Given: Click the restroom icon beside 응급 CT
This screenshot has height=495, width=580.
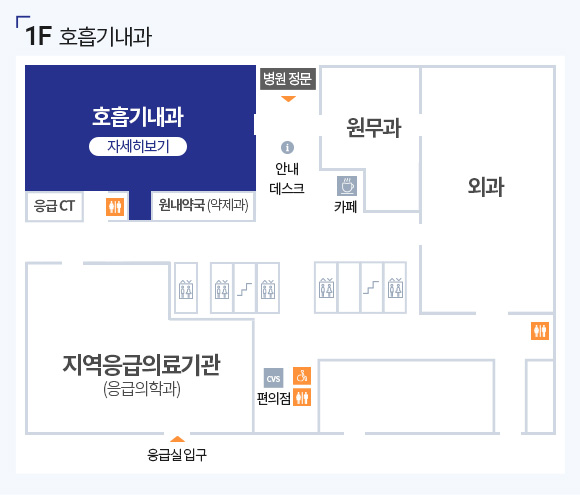Looking at the screenshot, I should [x=115, y=207].
